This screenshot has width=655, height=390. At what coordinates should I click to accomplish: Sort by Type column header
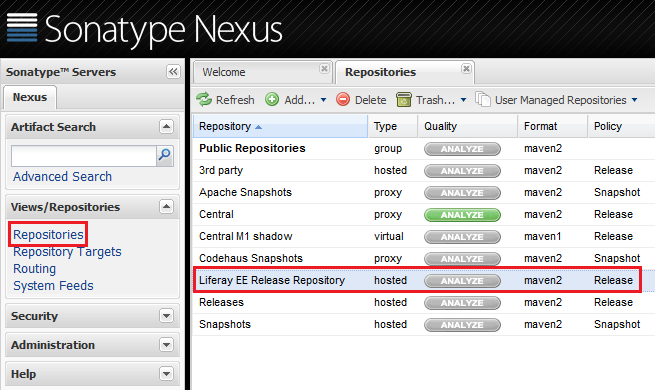click(x=393, y=126)
